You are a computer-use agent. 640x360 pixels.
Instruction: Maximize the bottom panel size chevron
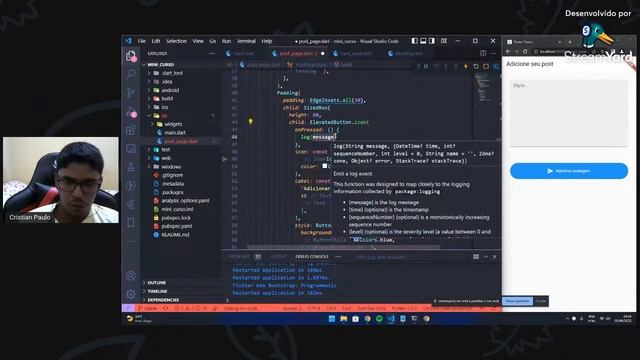(486, 257)
